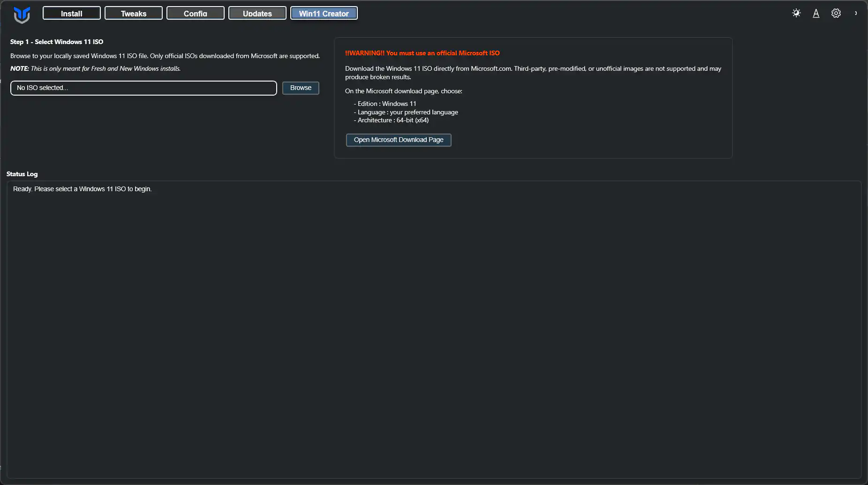Click the NOTE about fresh Windows installs
Screen dimensions: 868x485
[x=96, y=68]
